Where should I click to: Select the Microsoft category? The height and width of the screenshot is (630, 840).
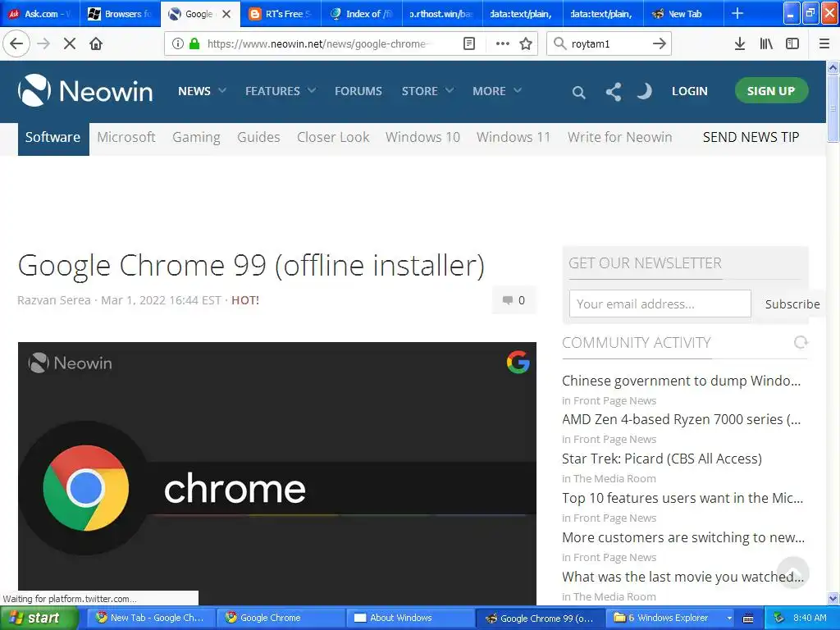pyautogui.click(x=126, y=137)
